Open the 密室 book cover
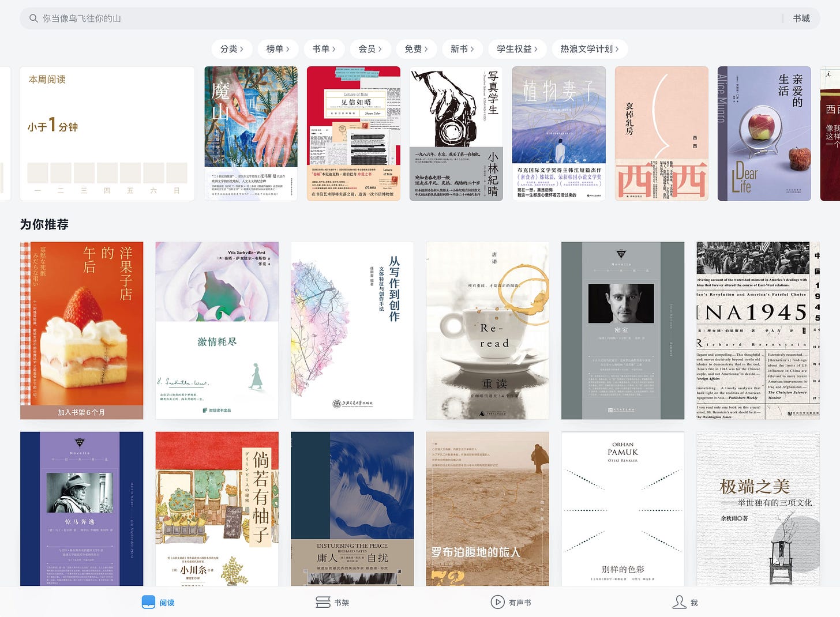The height and width of the screenshot is (617, 840). click(622, 330)
